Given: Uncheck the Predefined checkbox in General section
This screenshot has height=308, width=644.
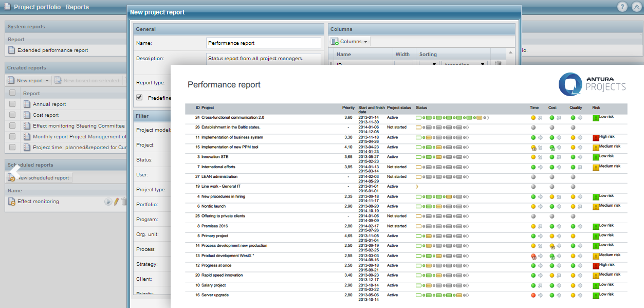Looking at the screenshot, I should tap(139, 97).
